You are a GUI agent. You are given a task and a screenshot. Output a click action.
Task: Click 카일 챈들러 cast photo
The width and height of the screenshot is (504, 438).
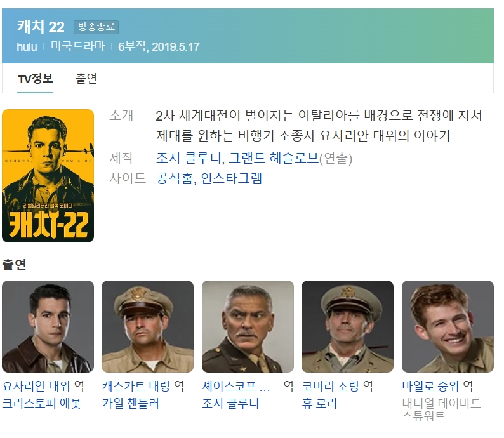click(147, 326)
